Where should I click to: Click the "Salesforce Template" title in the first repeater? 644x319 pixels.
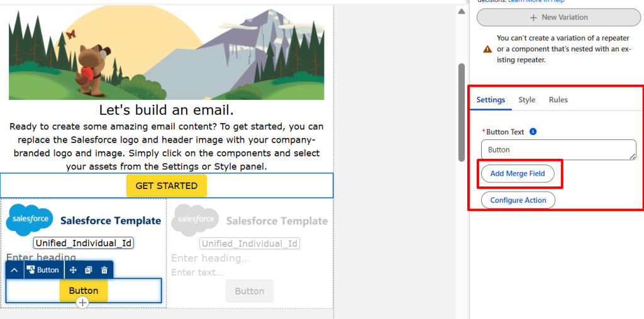[x=111, y=220]
